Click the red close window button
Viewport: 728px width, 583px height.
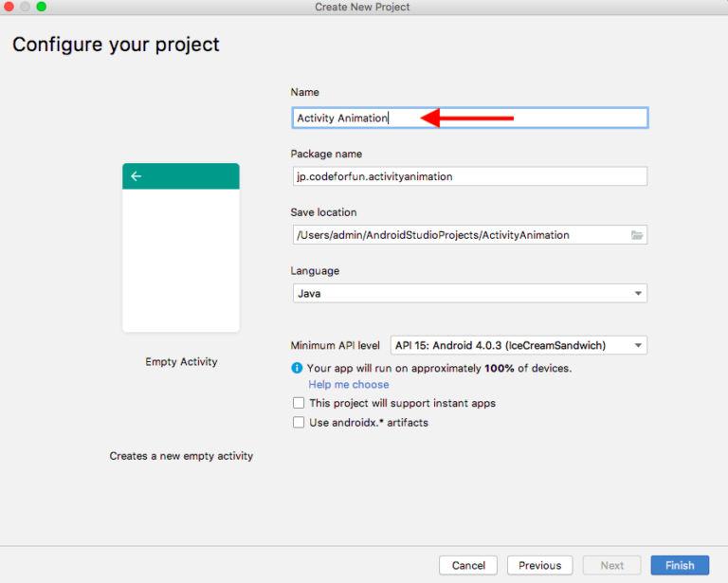9,7
